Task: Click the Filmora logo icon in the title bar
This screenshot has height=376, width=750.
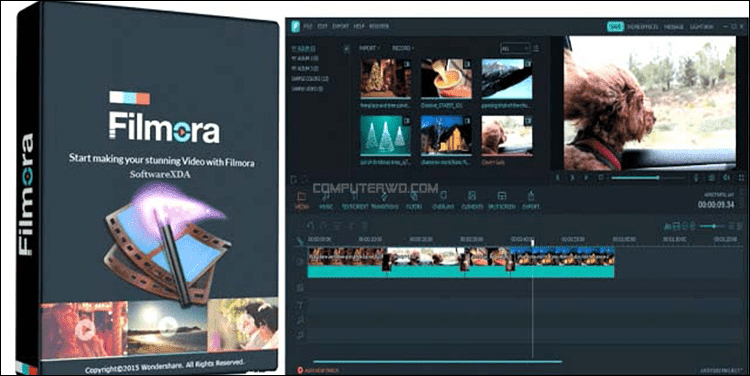Action: [x=295, y=26]
